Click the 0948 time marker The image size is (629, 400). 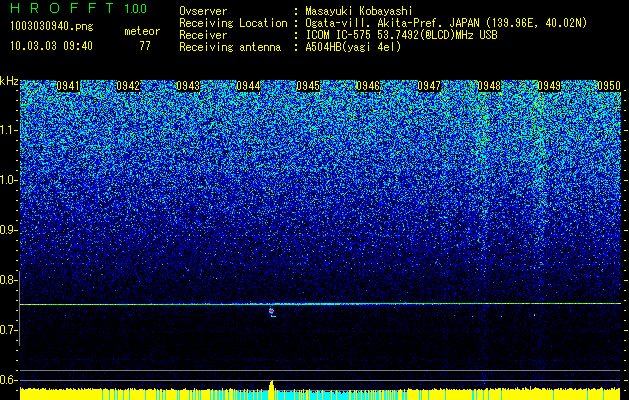489,86
